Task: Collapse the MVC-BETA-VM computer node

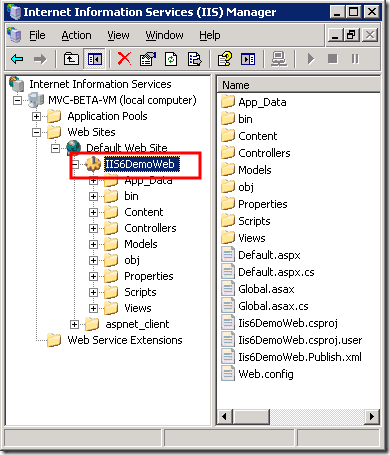Action: click(17, 100)
